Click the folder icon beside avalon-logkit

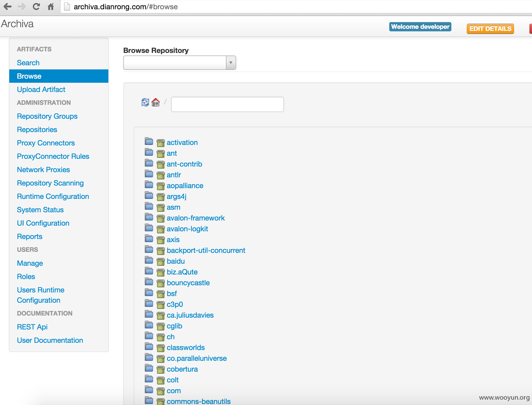(149, 228)
